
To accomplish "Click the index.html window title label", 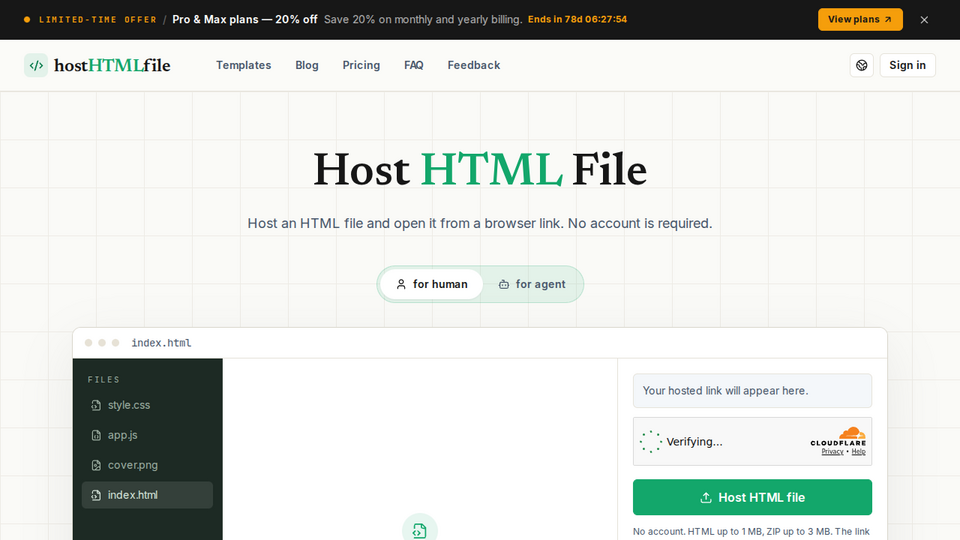I will 161,343.
